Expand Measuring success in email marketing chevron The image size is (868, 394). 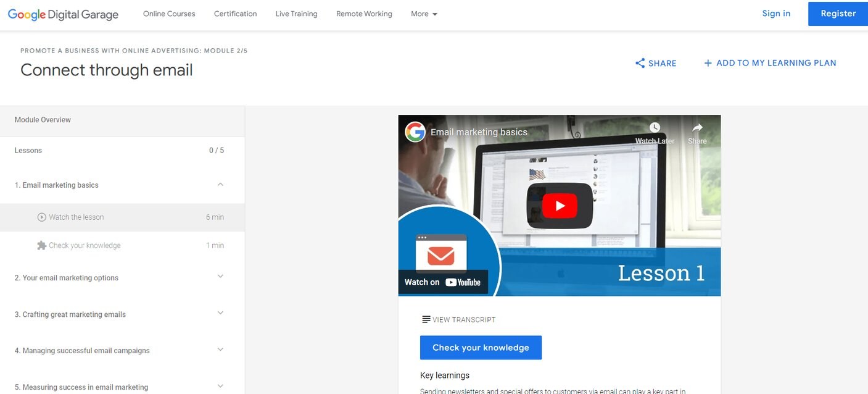[220, 387]
